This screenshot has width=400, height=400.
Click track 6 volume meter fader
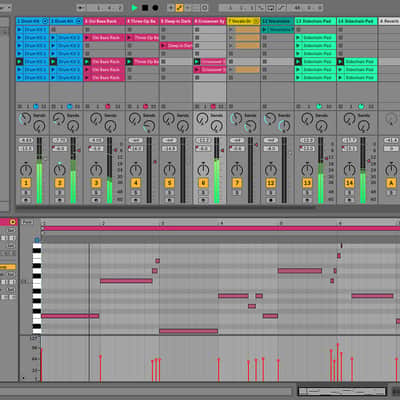coord(217,170)
